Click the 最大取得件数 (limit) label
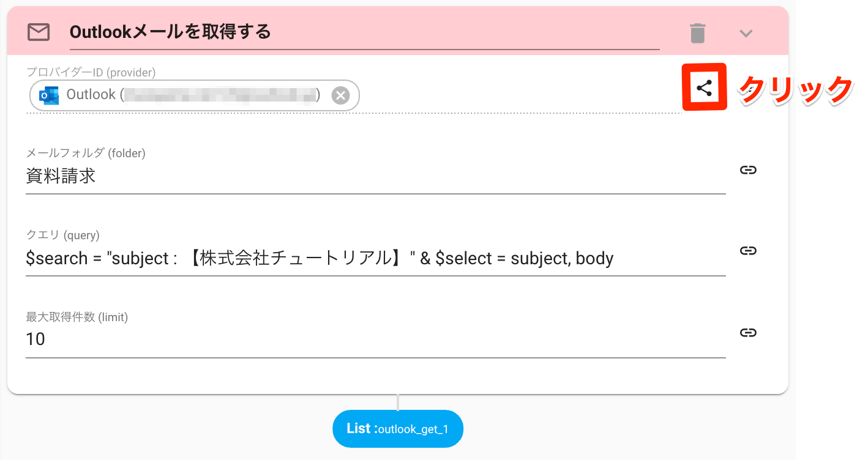This screenshot has height=460, width=868. [x=77, y=317]
